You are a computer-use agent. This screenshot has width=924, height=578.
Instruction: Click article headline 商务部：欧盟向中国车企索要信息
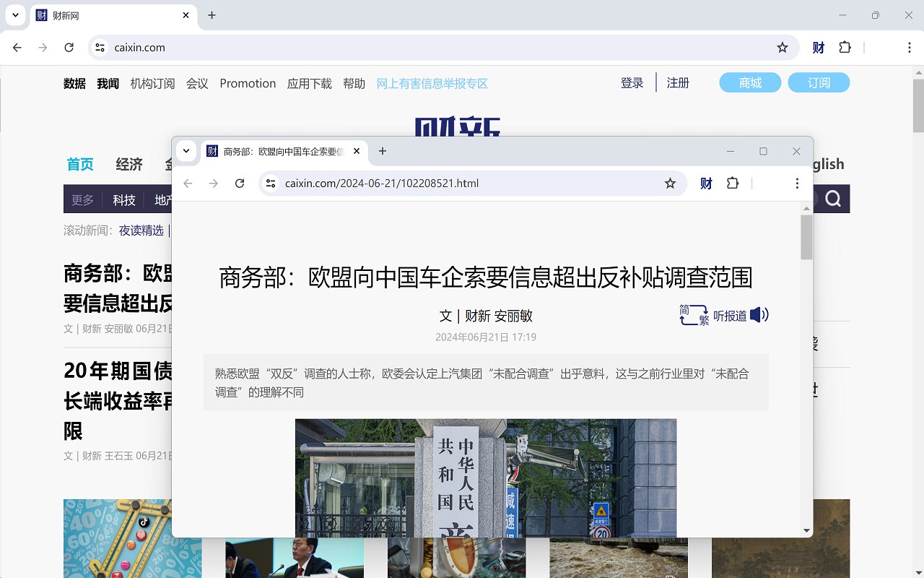[486, 277]
